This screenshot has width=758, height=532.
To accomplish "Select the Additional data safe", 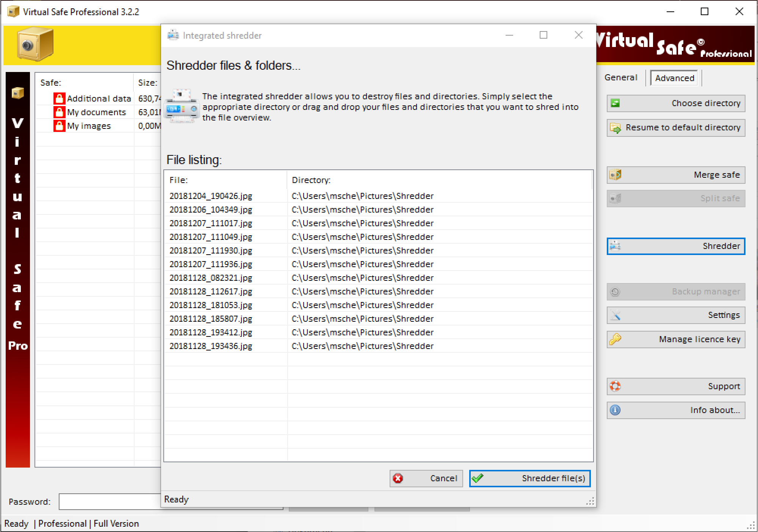I will [99, 99].
